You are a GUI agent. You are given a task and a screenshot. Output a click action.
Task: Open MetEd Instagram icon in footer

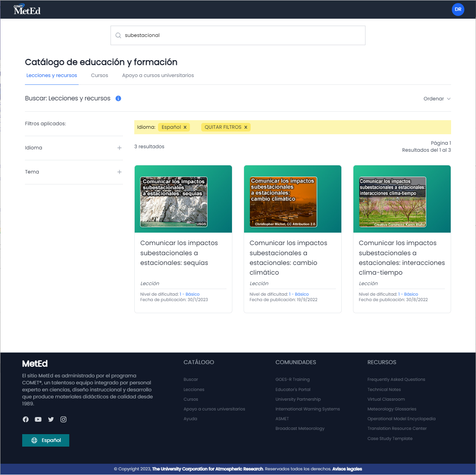click(63, 419)
